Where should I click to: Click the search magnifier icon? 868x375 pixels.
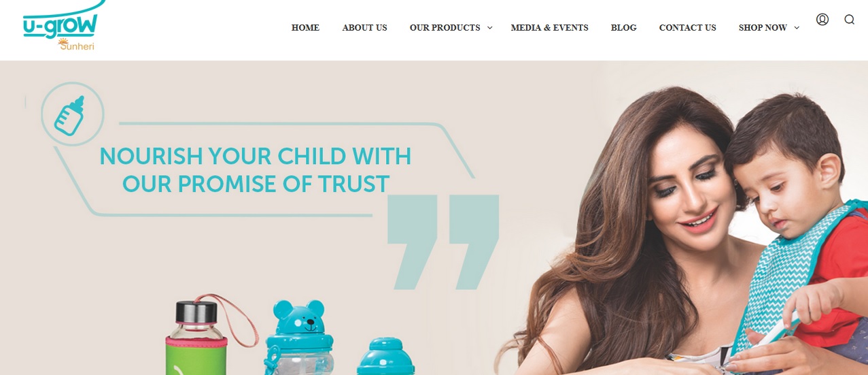(850, 20)
